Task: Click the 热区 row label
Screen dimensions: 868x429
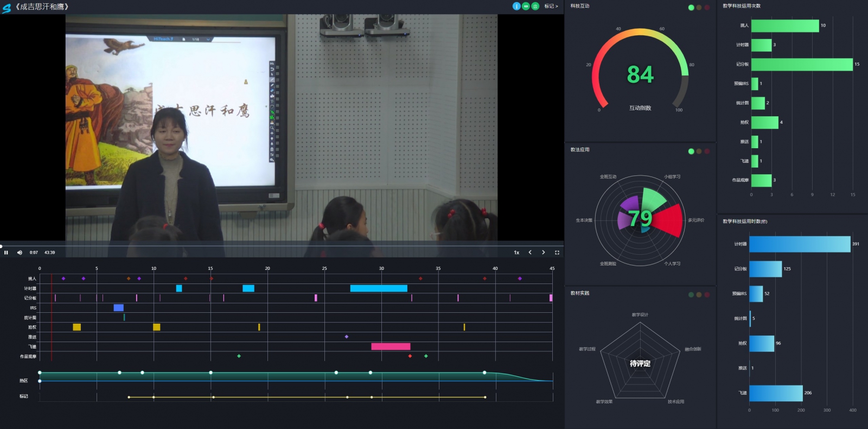Action: [23, 381]
